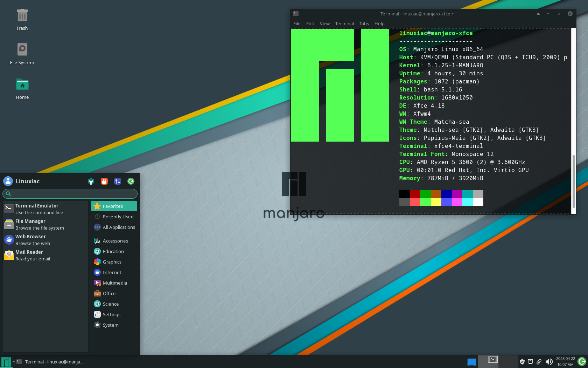Open the Education category
588x368 pixels.
point(114,251)
